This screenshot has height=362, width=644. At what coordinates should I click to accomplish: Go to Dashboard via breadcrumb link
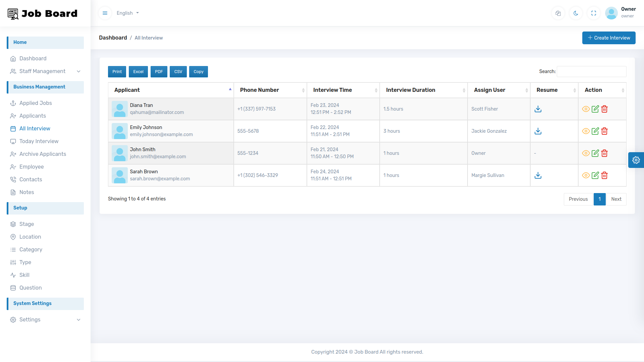pos(113,38)
